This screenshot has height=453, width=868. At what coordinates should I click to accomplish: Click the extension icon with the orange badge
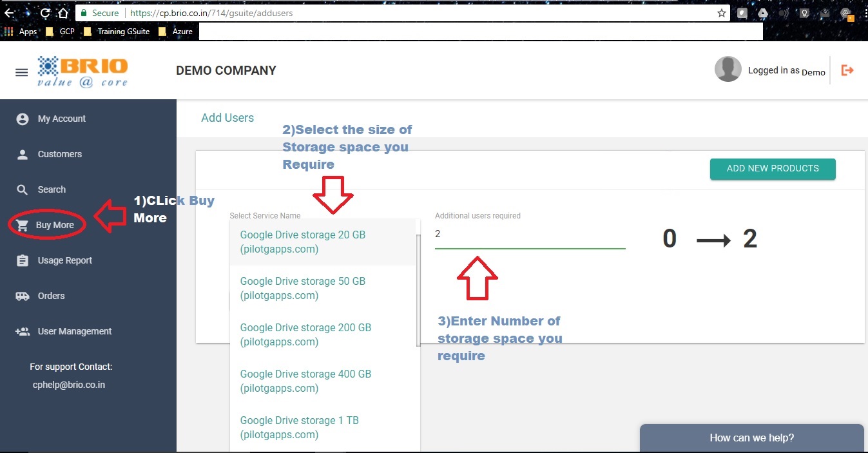click(x=848, y=14)
